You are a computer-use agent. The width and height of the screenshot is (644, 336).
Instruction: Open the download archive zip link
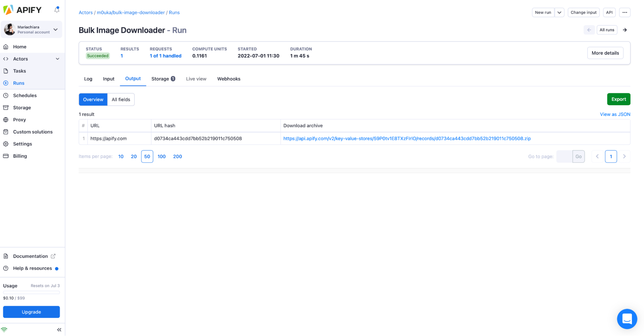pyautogui.click(x=407, y=139)
